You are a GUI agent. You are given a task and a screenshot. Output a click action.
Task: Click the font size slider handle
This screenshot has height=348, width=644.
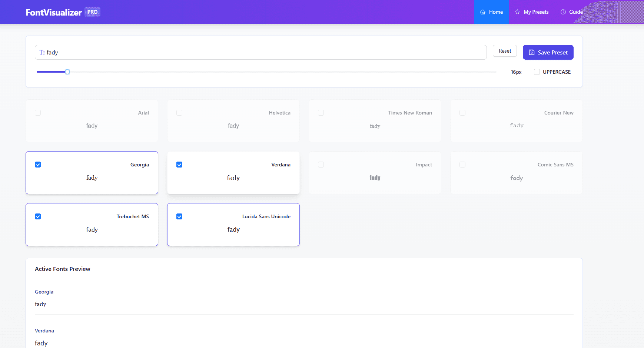click(67, 72)
